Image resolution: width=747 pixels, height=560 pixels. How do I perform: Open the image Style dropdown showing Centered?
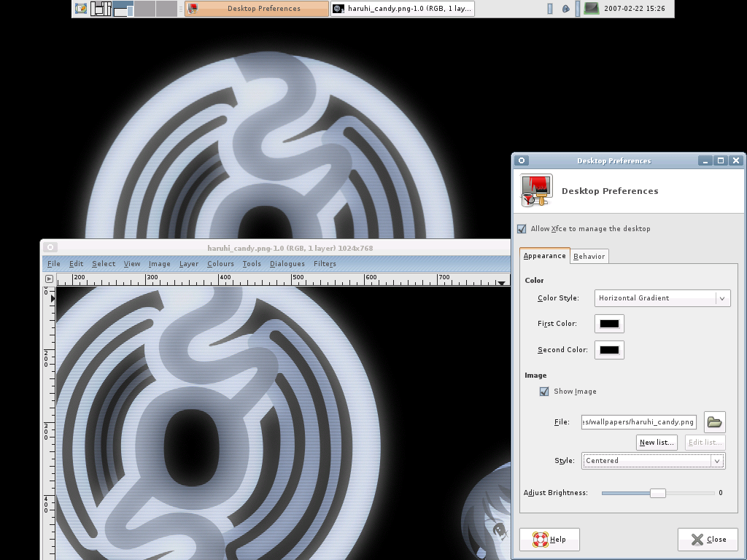tap(653, 461)
